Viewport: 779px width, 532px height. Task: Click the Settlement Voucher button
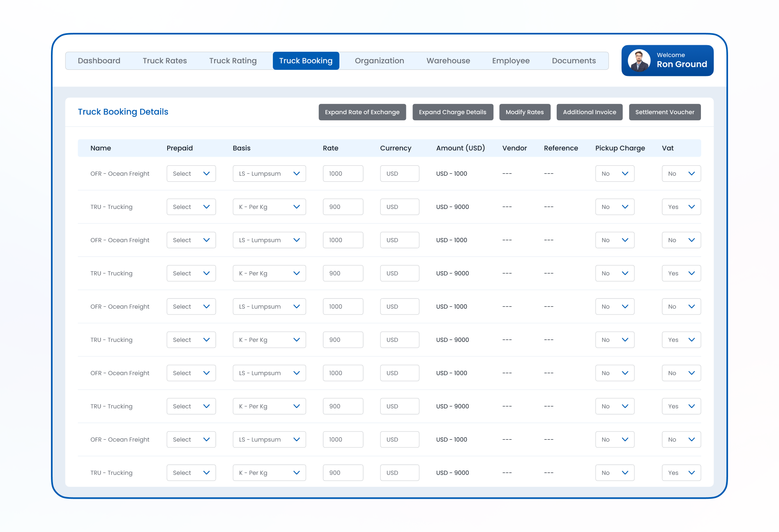tap(665, 112)
